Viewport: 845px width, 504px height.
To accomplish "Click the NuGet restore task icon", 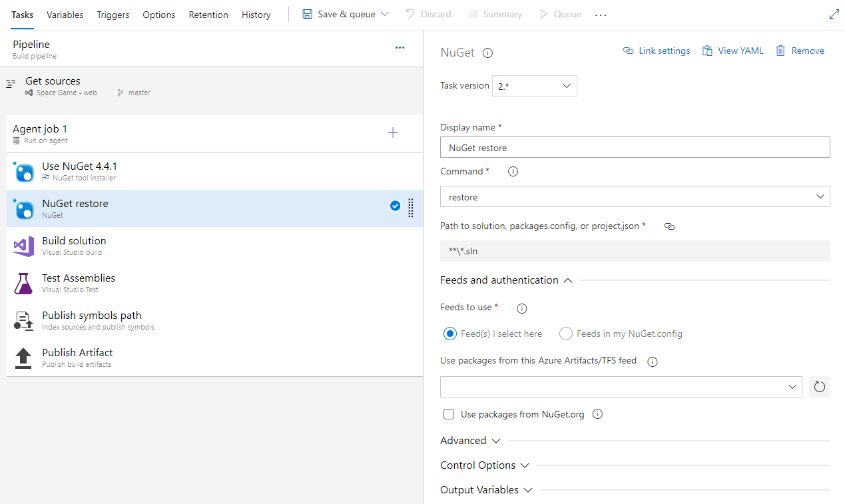I will click(23, 209).
